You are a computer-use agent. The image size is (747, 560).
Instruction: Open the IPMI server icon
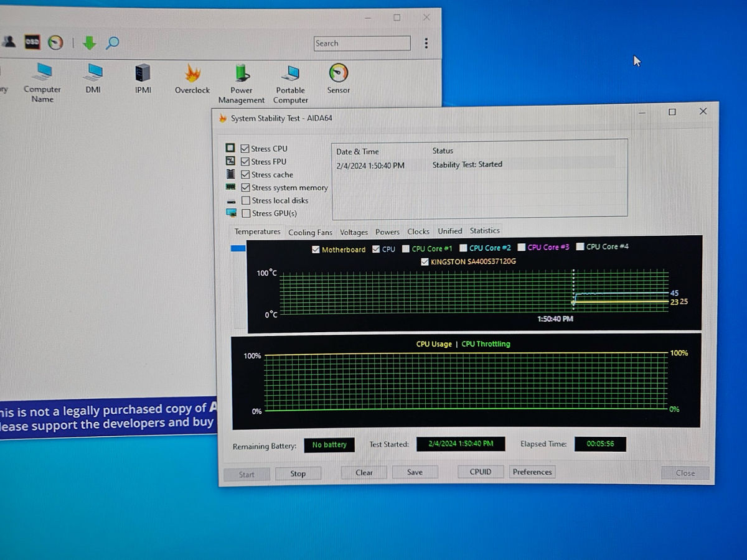point(143,73)
